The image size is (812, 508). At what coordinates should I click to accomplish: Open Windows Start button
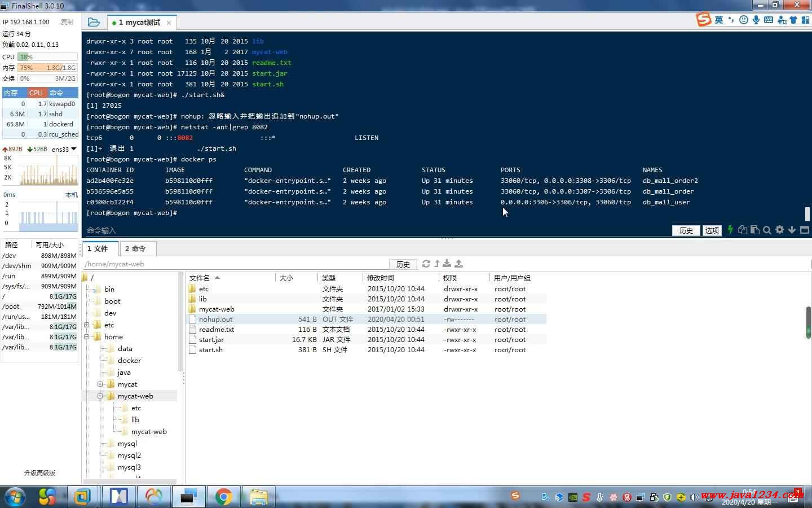point(15,497)
